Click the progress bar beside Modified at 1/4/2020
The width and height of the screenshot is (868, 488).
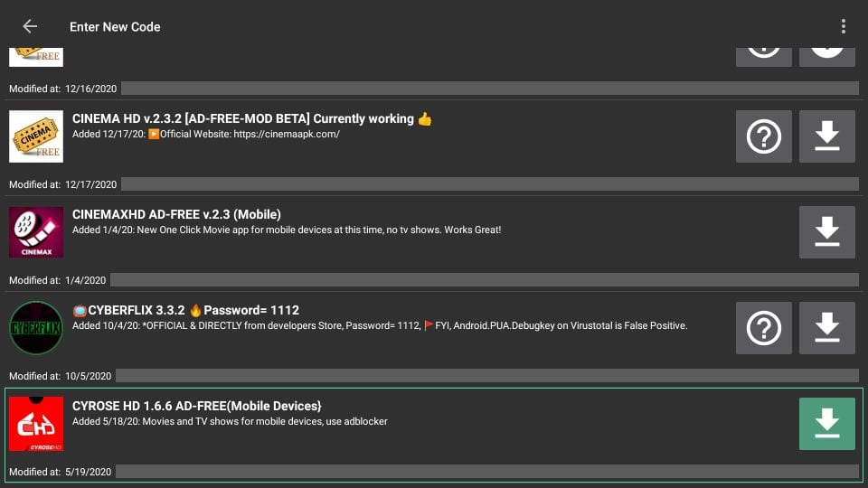point(485,280)
